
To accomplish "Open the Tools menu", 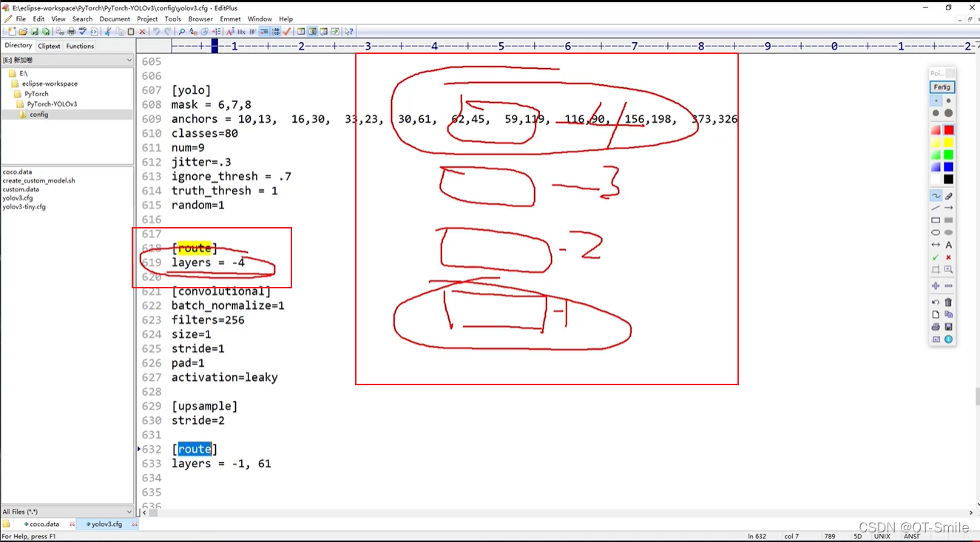I will (x=173, y=18).
